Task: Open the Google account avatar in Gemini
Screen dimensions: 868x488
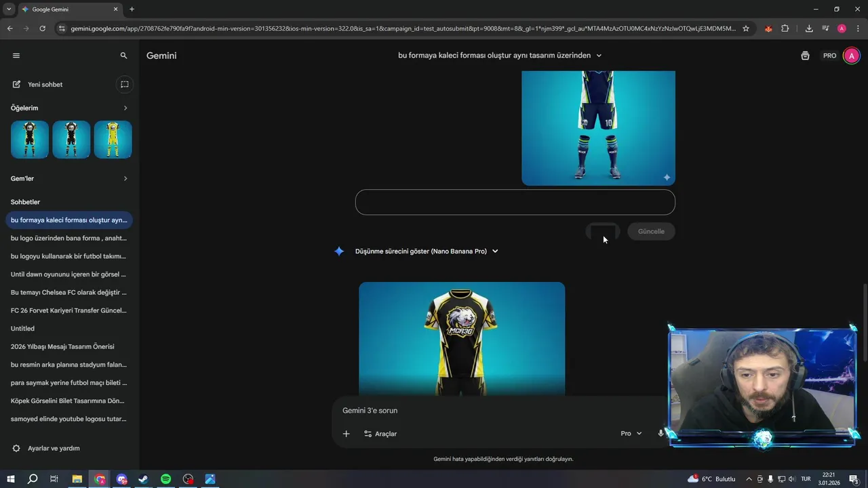Action: click(x=852, y=56)
